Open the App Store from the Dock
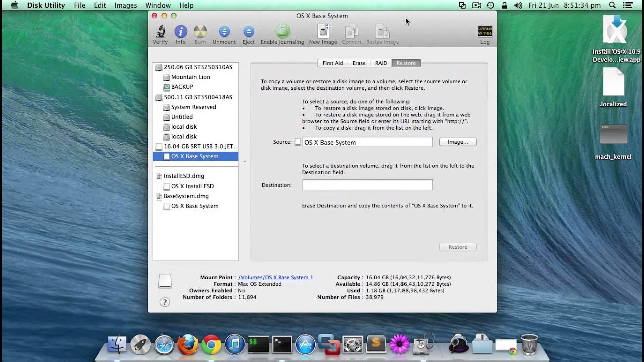 click(305, 344)
